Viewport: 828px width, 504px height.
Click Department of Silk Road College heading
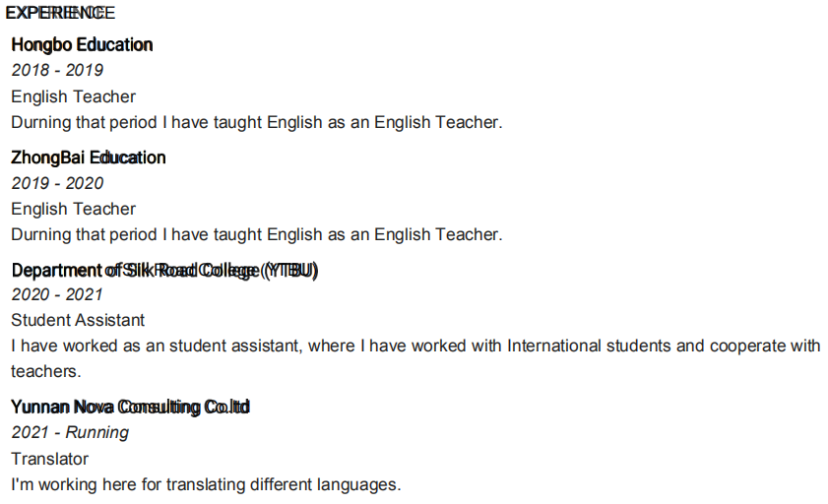(164, 270)
